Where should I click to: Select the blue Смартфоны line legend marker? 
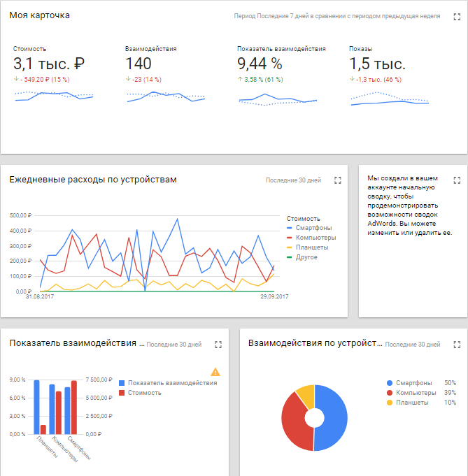(290, 228)
